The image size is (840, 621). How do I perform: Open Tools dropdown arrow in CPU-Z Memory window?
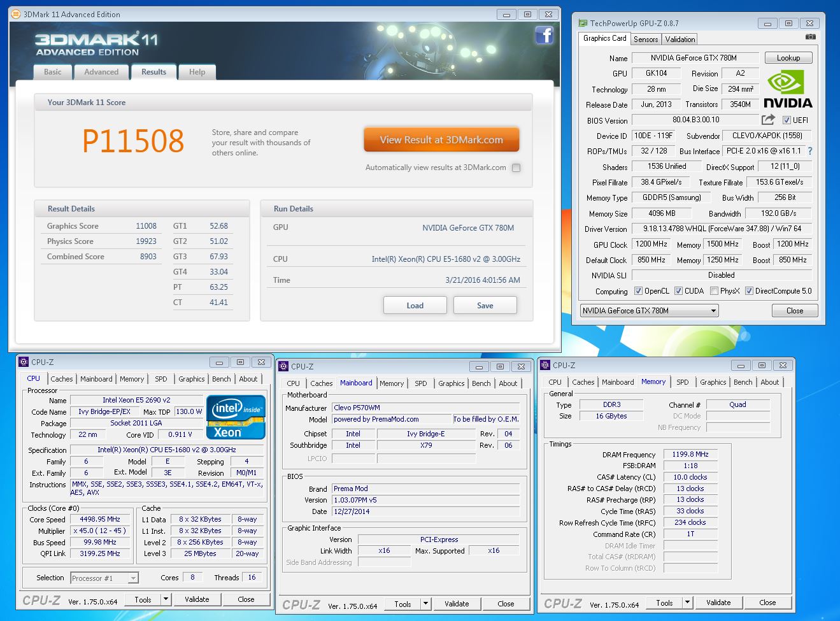pos(687,603)
